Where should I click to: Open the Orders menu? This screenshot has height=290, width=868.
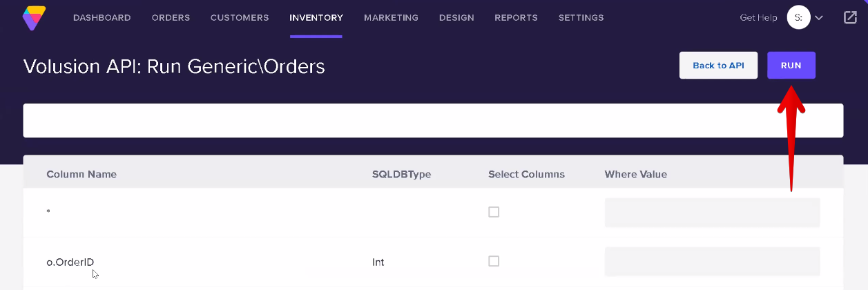pos(171,18)
